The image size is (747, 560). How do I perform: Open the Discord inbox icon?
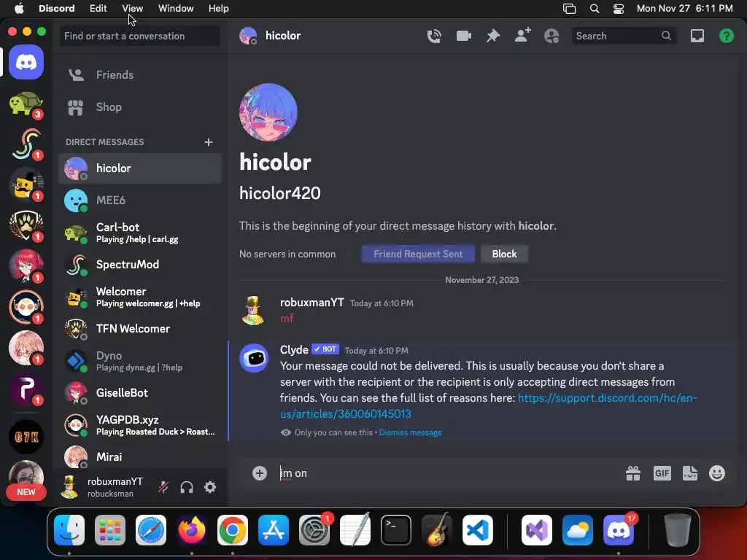(x=697, y=36)
